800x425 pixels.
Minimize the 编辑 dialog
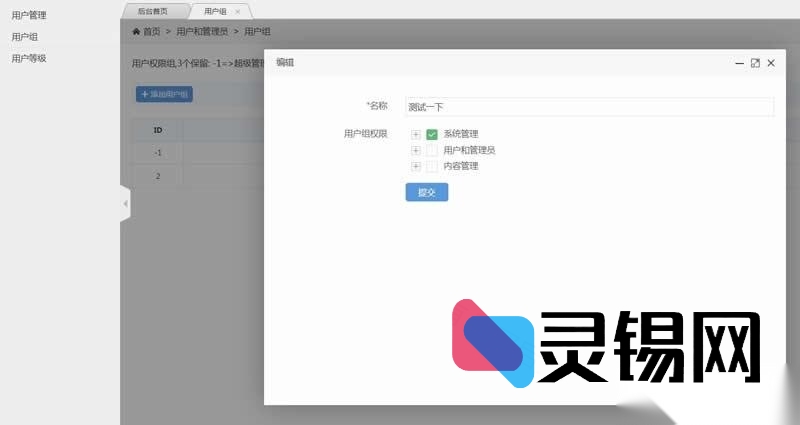point(739,63)
